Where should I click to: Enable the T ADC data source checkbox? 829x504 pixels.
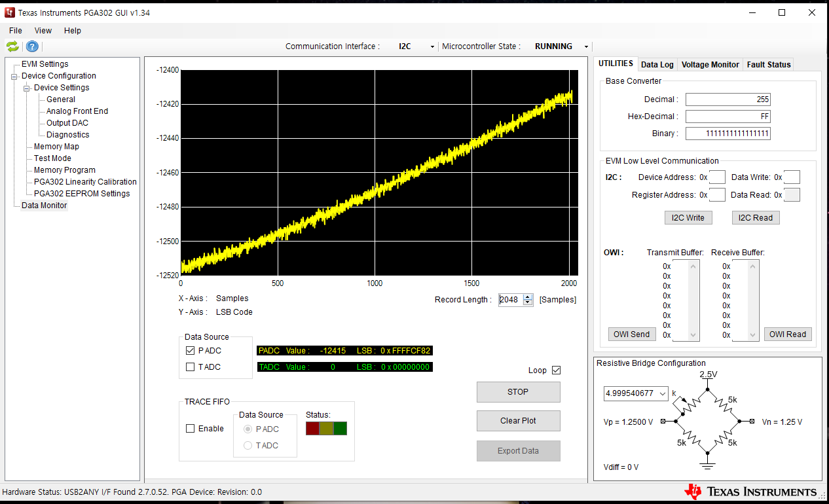point(190,367)
